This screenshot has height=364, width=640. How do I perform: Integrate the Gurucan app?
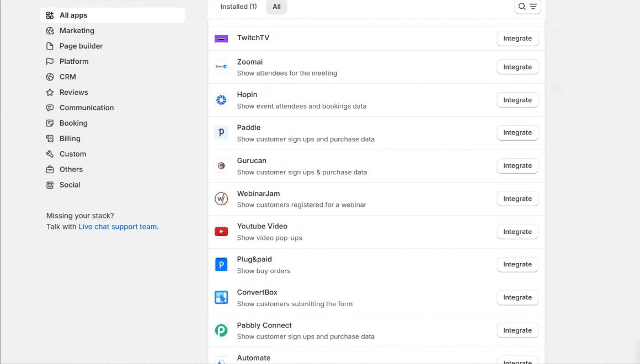(x=517, y=166)
